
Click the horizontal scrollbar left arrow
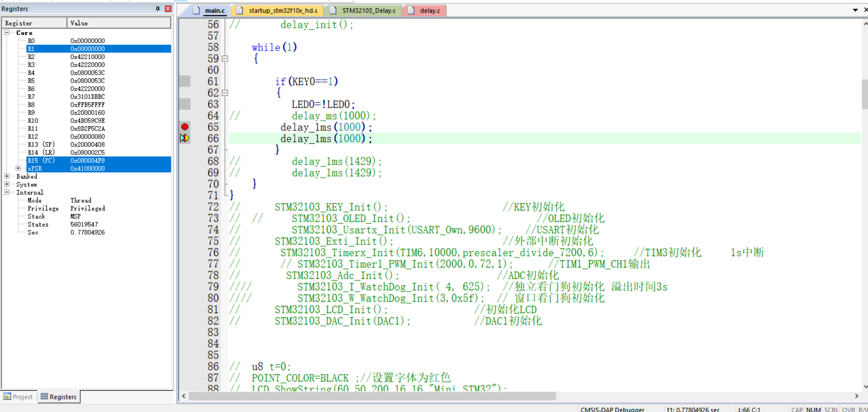[184, 397]
